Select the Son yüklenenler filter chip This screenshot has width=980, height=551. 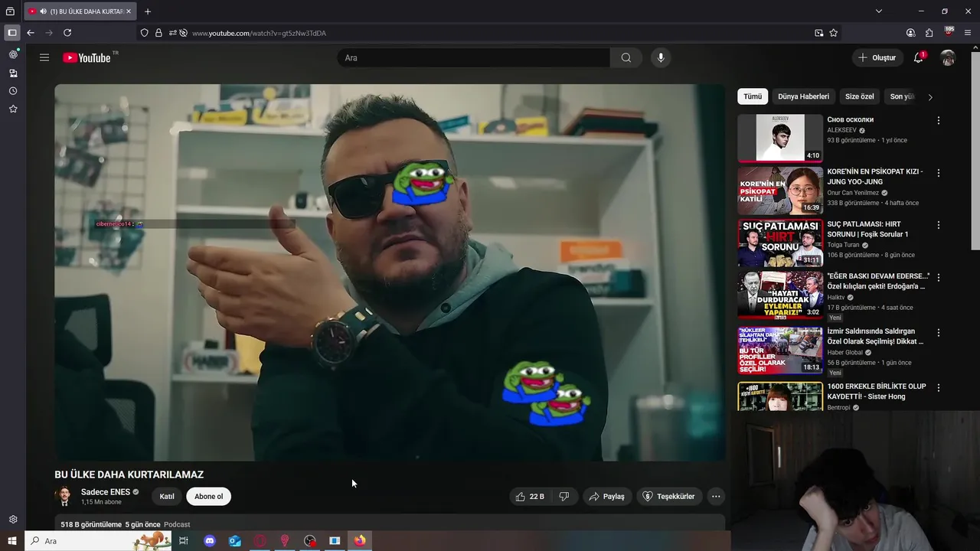point(902,96)
